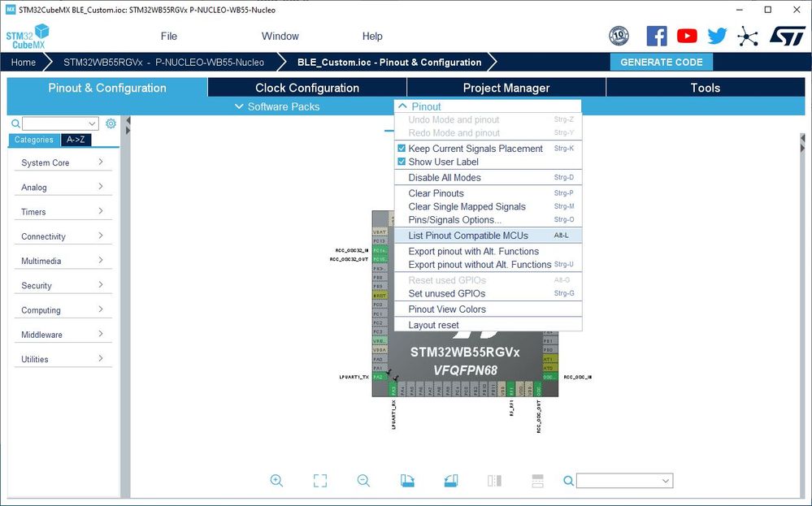The width and height of the screenshot is (812, 506).
Task: Open Pins/Signals Options entry
Action: 488,220
